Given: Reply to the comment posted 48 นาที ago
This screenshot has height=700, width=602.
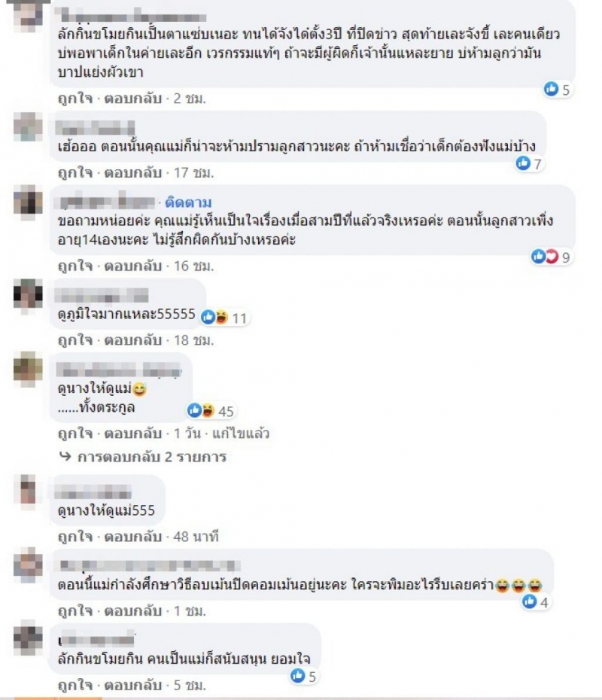Looking at the screenshot, I should (x=132, y=536).
